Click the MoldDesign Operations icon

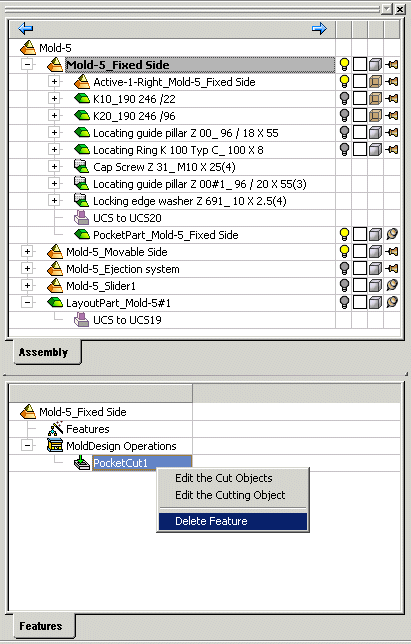point(55,446)
